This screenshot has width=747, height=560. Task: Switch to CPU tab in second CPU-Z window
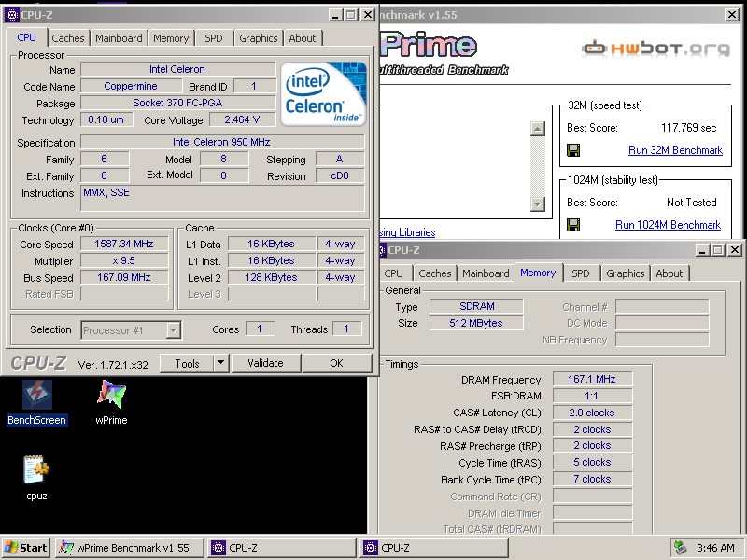click(x=393, y=273)
